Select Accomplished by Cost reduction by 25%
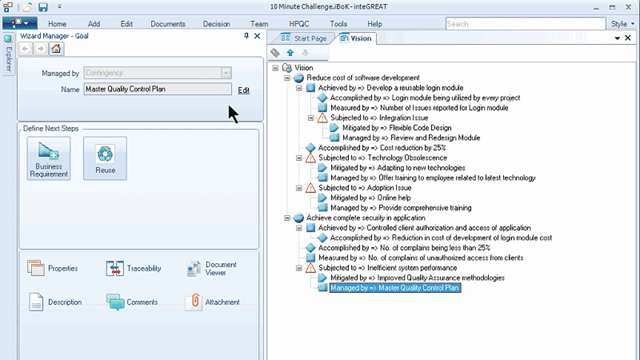This screenshot has width=640, height=360. 382,148
